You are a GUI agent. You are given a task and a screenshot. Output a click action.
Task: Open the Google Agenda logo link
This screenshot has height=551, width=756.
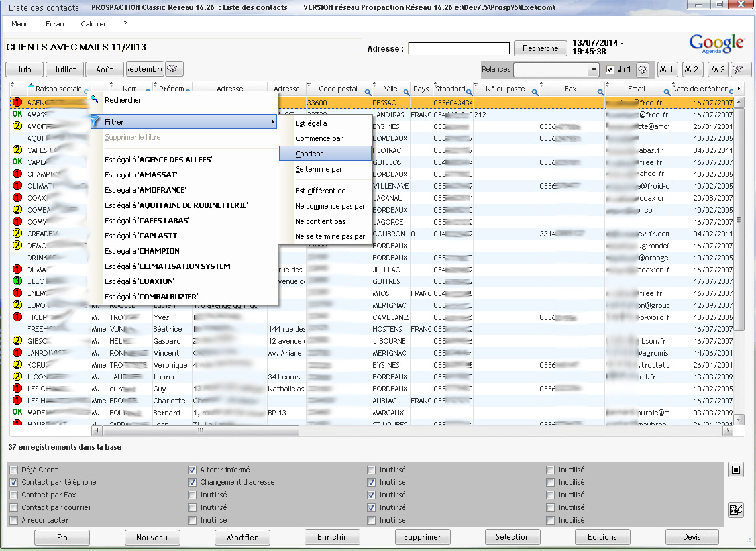click(716, 45)
